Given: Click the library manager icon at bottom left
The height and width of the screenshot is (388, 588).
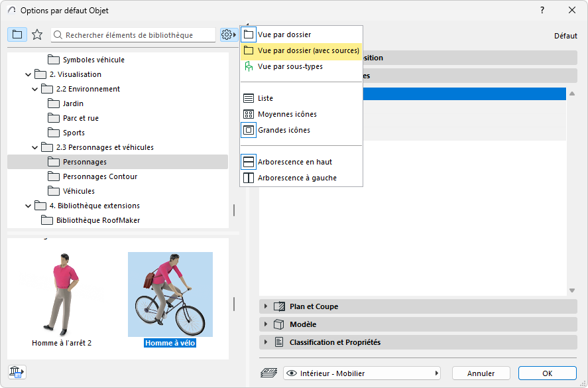Looking at the screenshot, I should [x=16, y=373].
